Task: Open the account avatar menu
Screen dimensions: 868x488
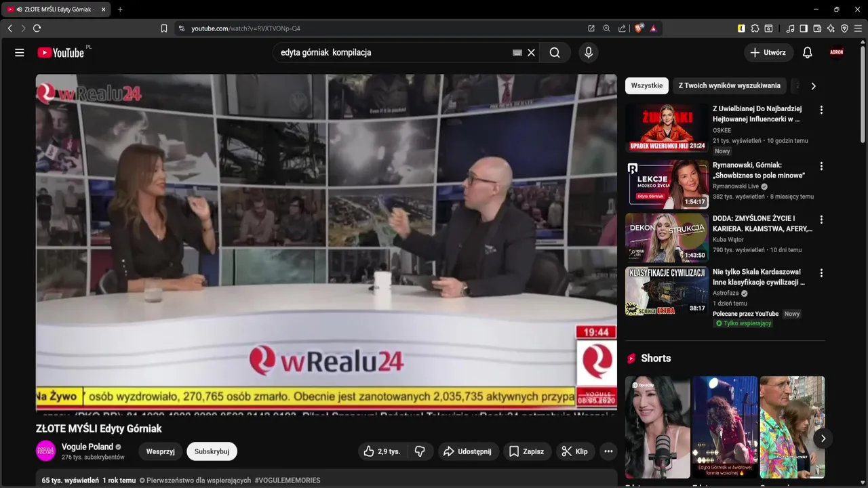Action: (837, 53)
